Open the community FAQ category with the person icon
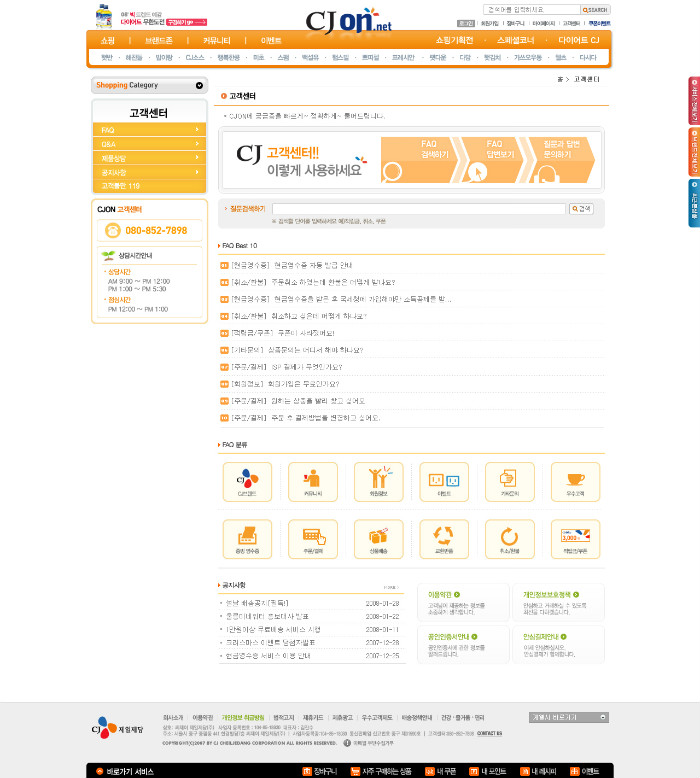This screenshot has width=700, height=778. click(313, 482)
